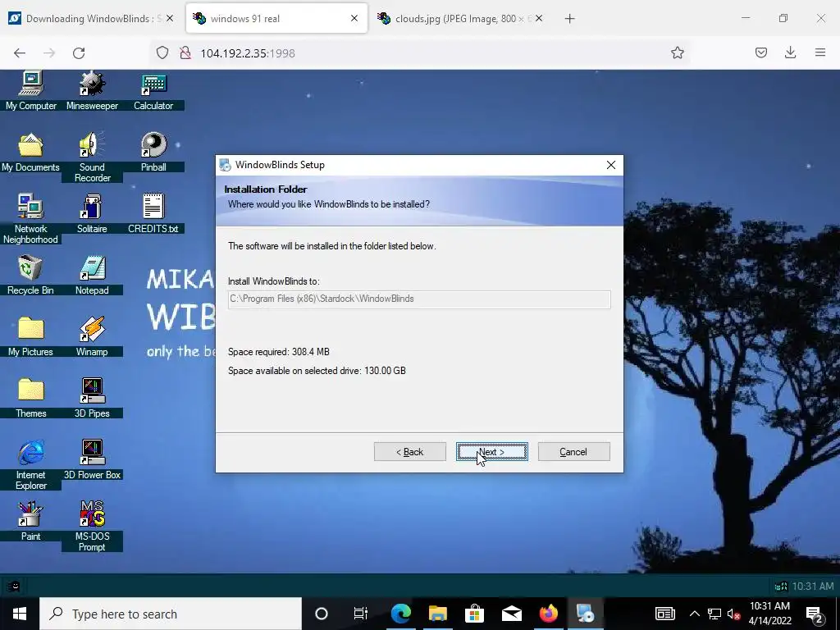
Task: Open Cortana circle on taskbar
Action: pyautogui.click(x=321, y=614)
